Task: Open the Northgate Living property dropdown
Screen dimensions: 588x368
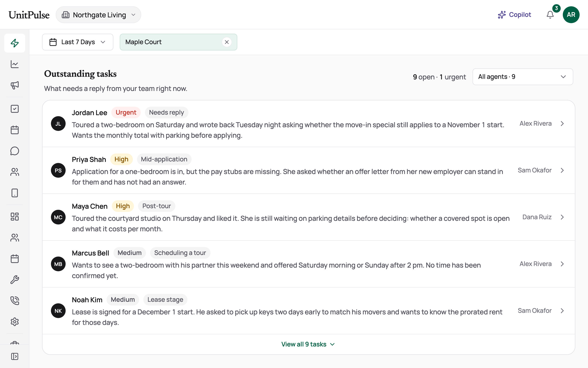Action: coord(98,15)
